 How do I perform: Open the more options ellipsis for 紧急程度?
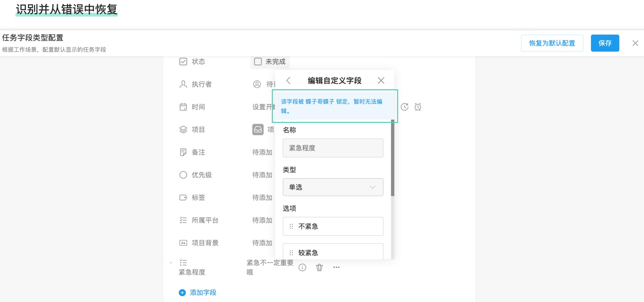pyautogui.click(x=336, y=267)
